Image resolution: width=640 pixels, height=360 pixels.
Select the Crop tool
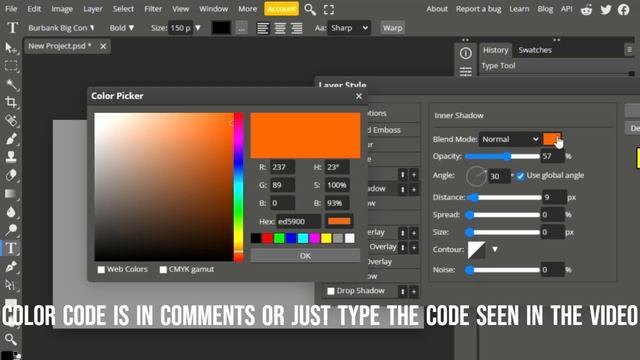[11, 102]
